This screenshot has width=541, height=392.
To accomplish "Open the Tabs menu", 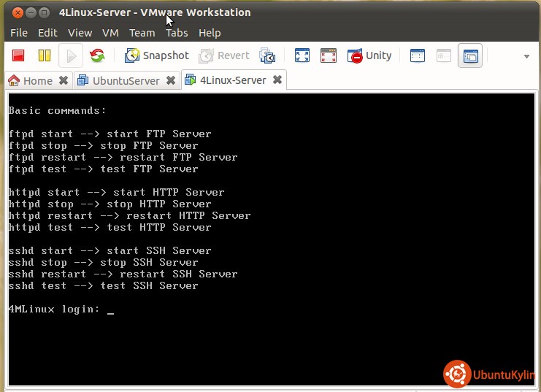I will pos(177,33).
